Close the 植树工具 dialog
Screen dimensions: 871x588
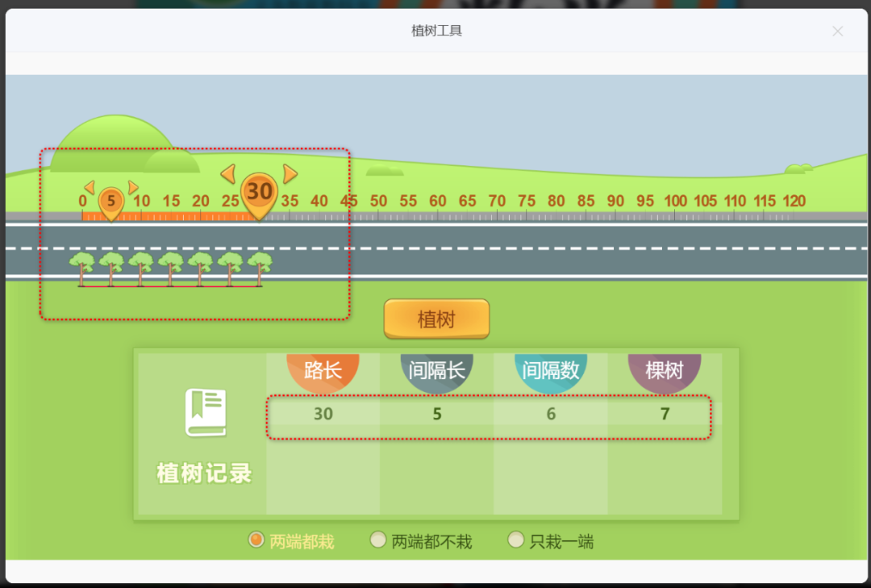coord(838,31)
